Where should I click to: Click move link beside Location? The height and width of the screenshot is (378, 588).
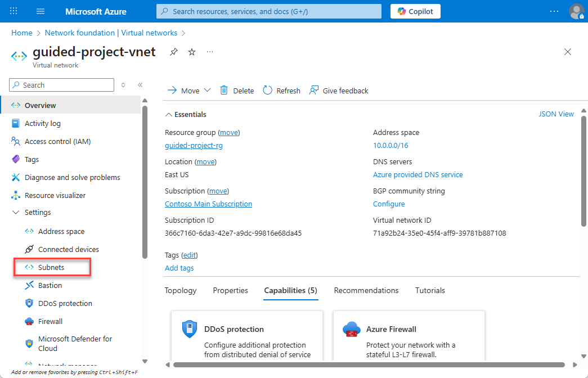point(205,161)
